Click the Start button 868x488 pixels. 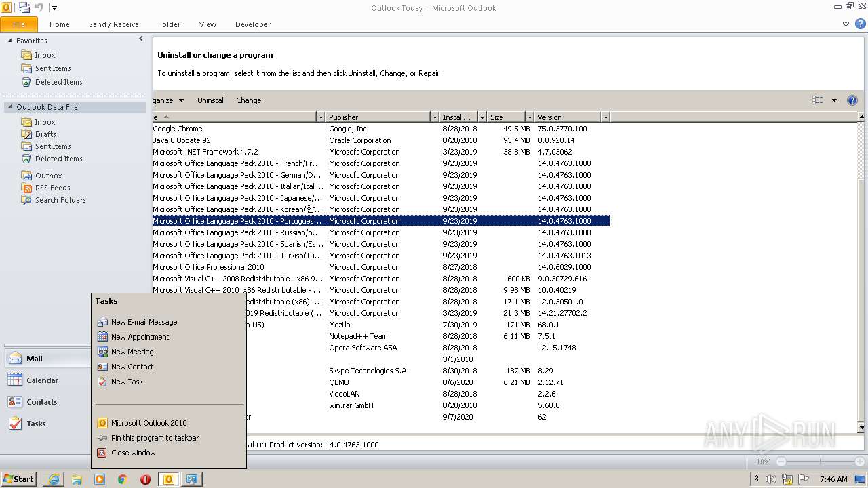[x=18, y=479]
